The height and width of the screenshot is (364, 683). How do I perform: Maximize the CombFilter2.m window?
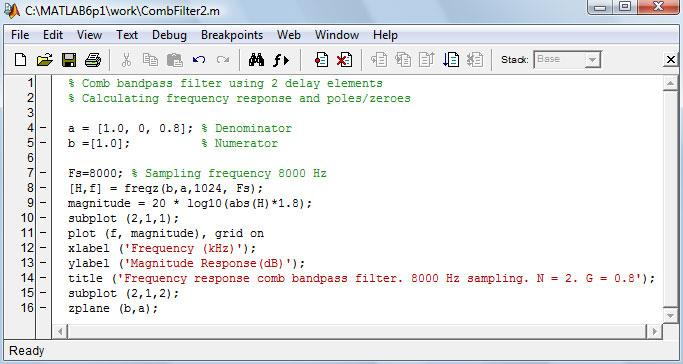626,7
